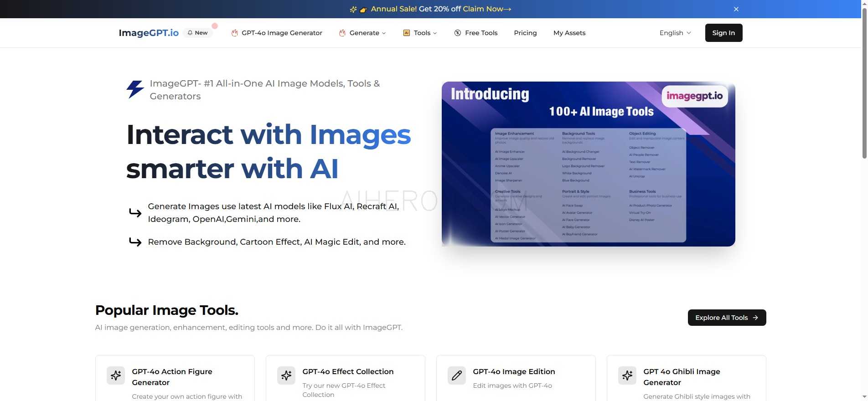Click the scrollbar down arrow
The width and height of the screenshot is (868, 401).
point(864,397)
